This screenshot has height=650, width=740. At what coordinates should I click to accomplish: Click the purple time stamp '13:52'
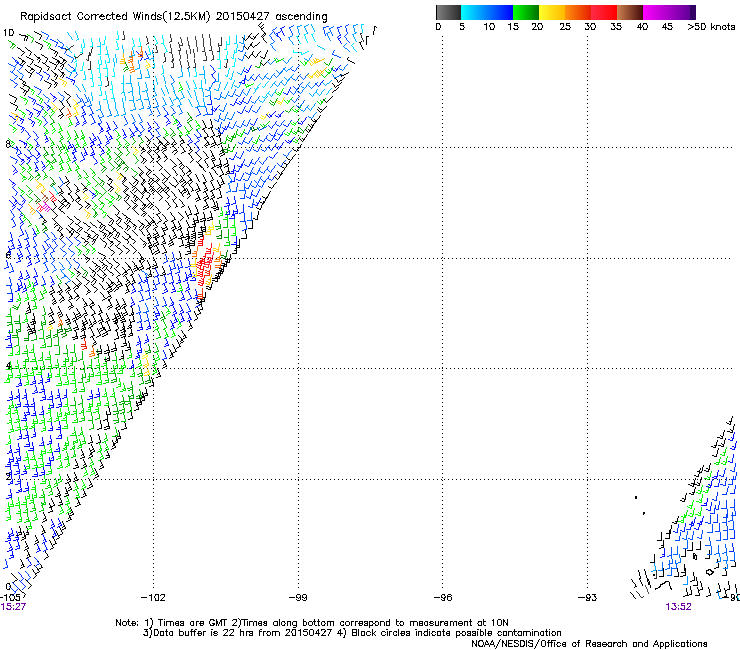click(678, 607)
